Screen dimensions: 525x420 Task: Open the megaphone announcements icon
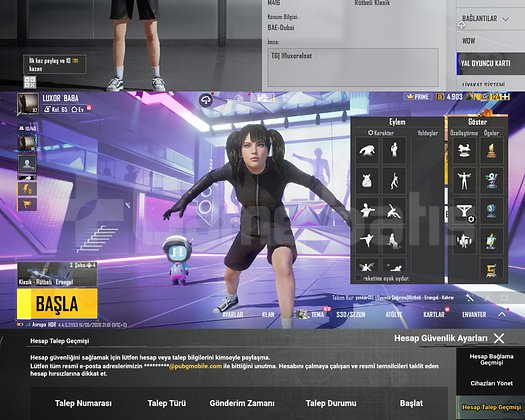[x=27, y=204]
